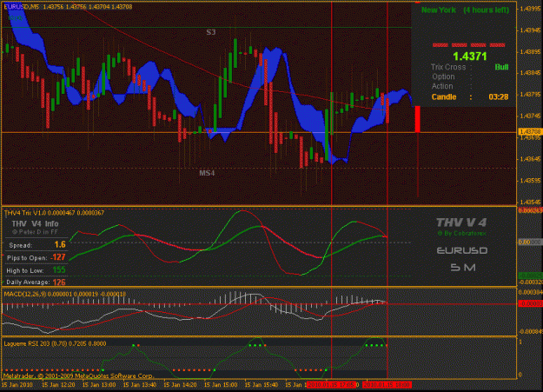Click the High to Low value 155

[x=59, y=270]
